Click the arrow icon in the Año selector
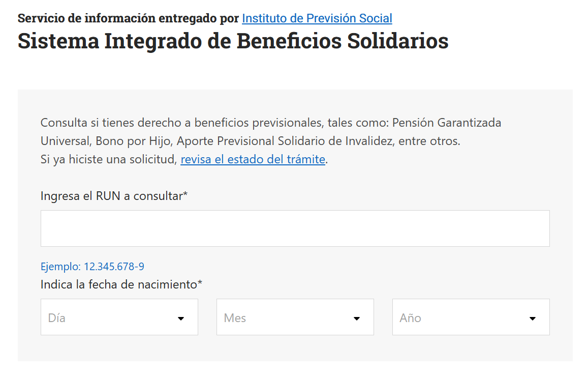This screenshot has height=375, width=588. click(x=532, y=319)
